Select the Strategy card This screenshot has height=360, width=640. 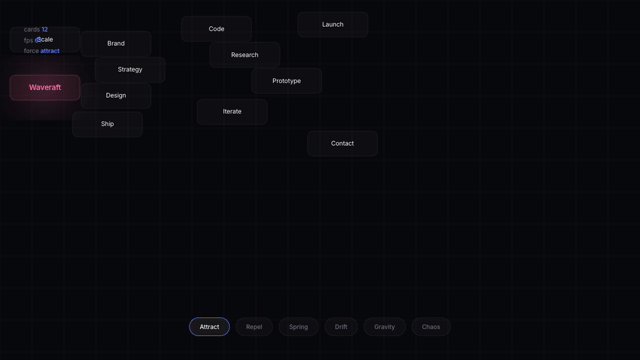click(x=130, y=69)
